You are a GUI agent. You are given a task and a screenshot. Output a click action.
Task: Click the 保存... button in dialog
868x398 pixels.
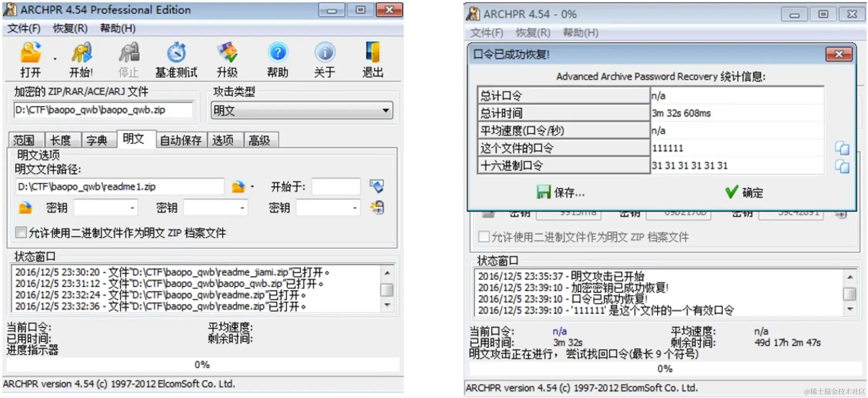point(561,192)
